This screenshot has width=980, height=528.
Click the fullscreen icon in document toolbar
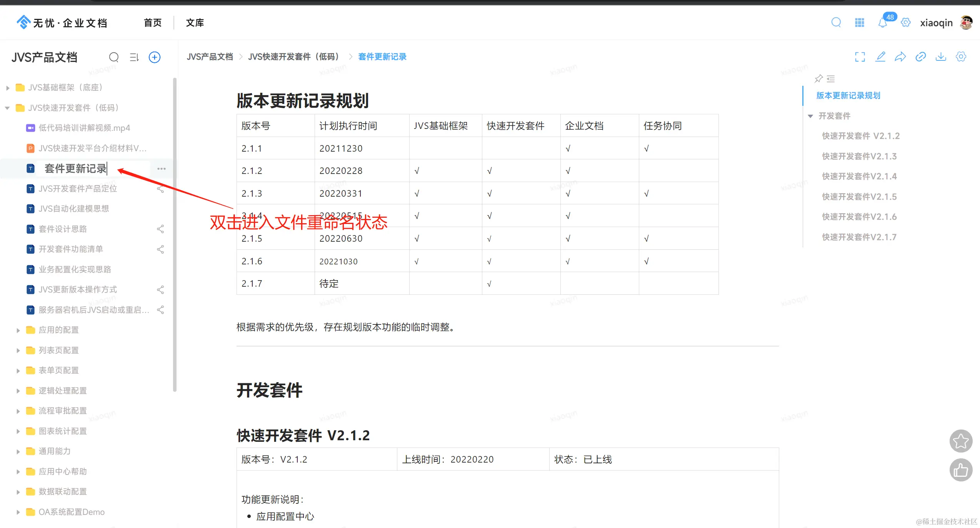(x=860, y=57)
